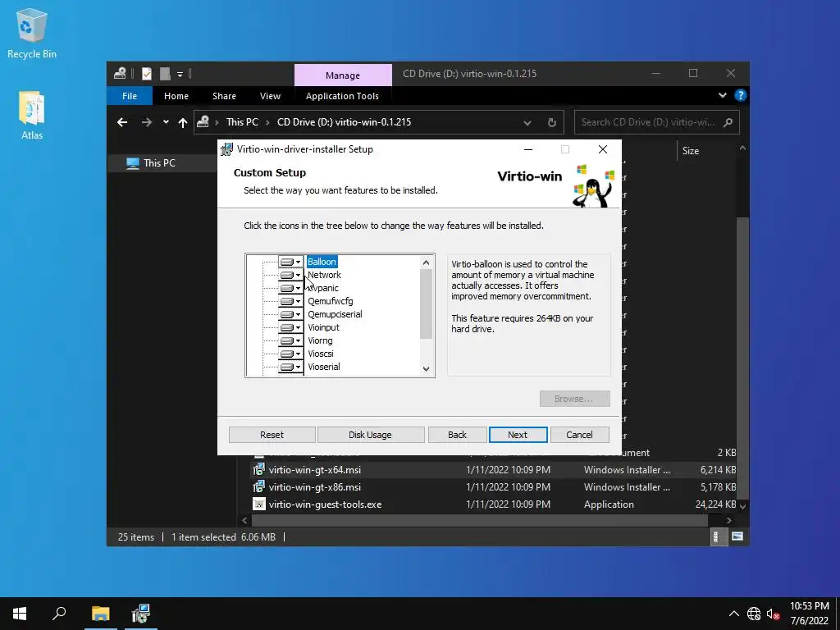Open Viorng feature drive icon dropdown

(x=291, y=340)
